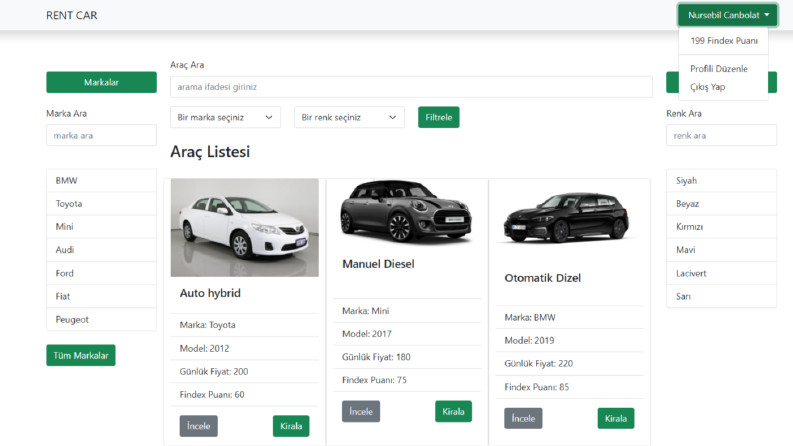
Task: Expand the 'Bir renk seçiniz' color dropdown
Action: pos(349,117)
